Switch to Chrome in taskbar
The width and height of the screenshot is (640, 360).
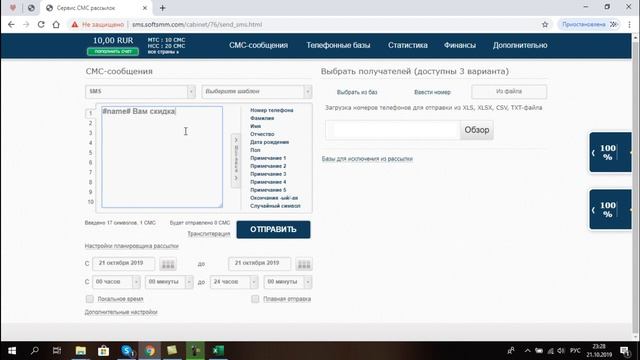pyautogui.click(x=150, y=351)
